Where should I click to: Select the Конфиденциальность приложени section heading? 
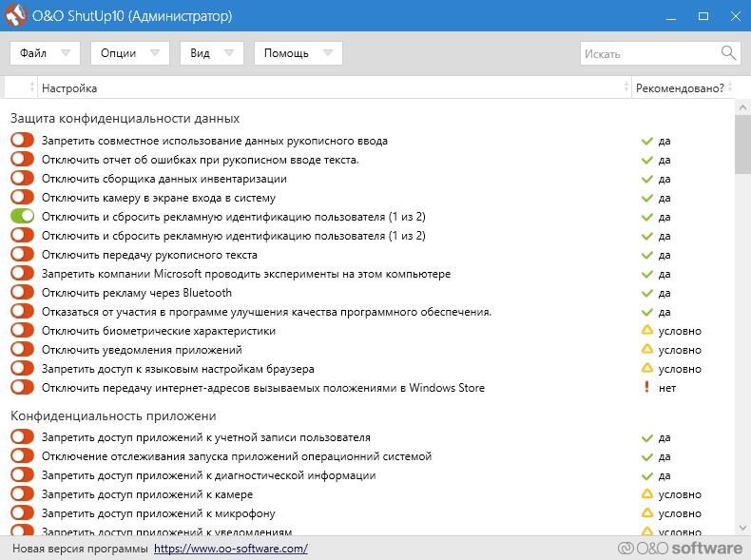[x=113, y=415]
